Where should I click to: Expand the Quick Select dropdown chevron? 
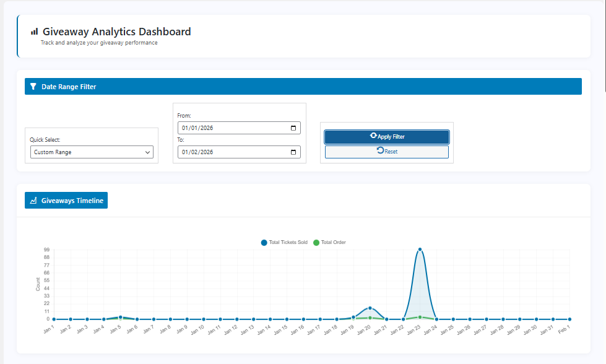pyautogui.click(x=147, y=152)
